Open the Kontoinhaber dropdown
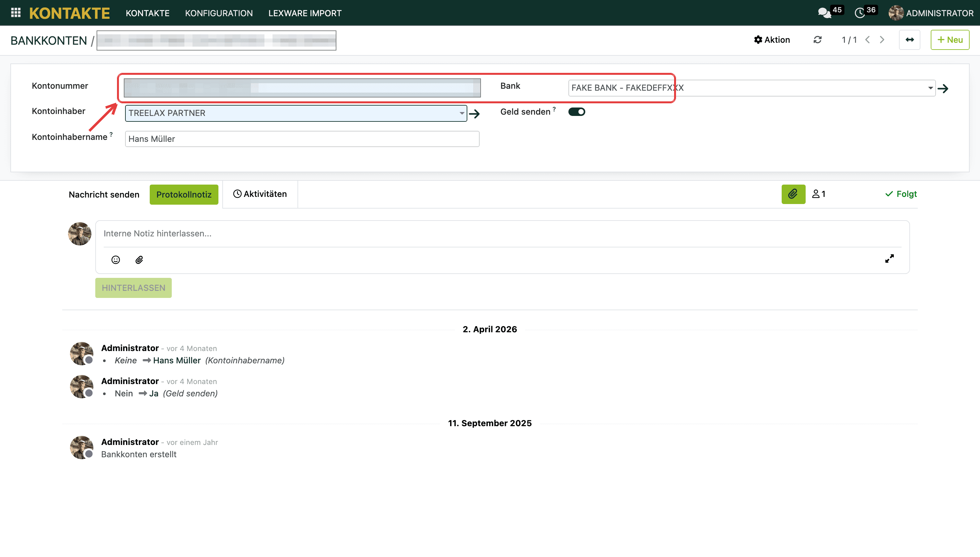Image resolution: width=980 pixels, height=557 pixels. click(x=462, y=113)
